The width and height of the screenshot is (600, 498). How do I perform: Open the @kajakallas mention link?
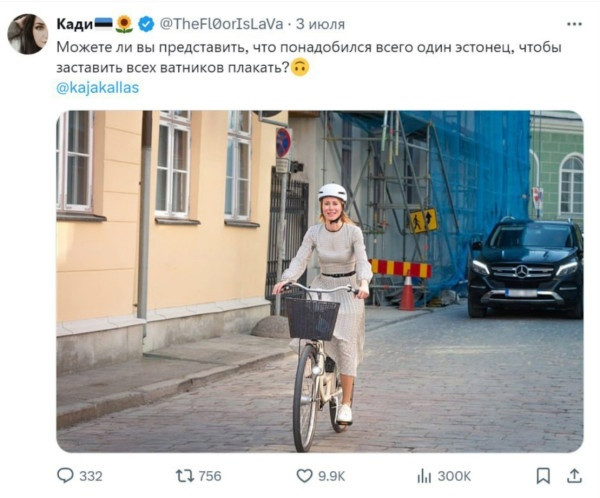coord(98,88)
